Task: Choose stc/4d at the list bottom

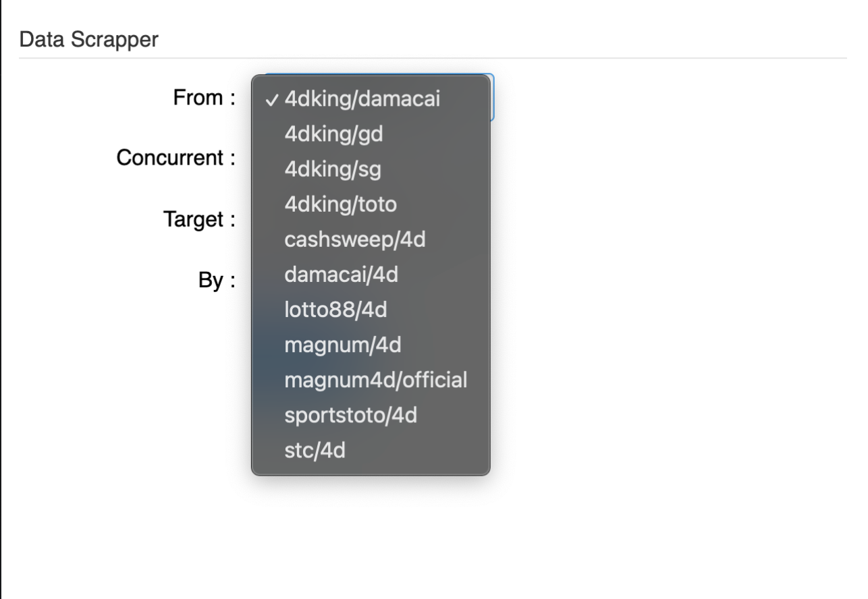Action: pos(371,450)
